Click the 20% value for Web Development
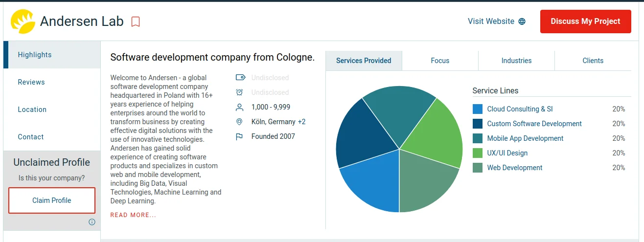 [x=619, y=168]
